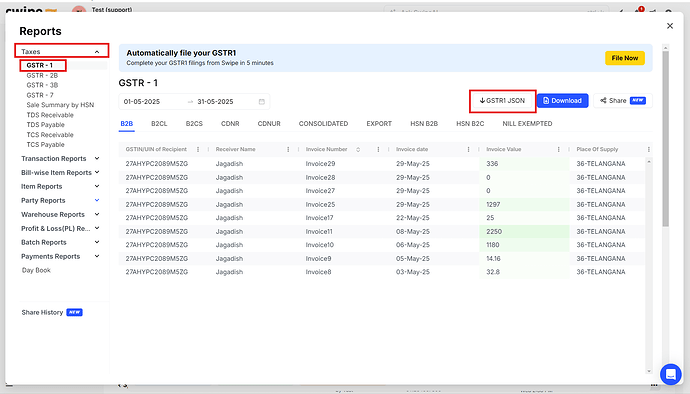Open TCS Receivable report
This screenshot has height=394, width=690.
(x=50, y=135)
